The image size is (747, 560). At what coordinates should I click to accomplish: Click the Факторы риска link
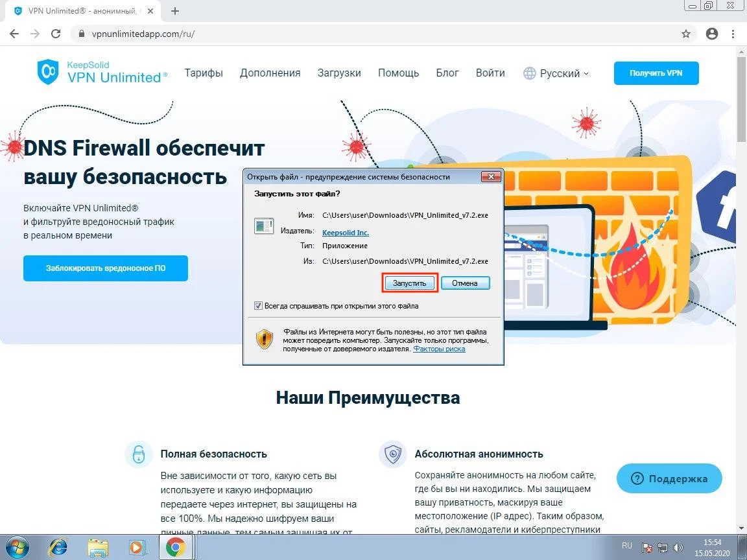[x=439, y=349]
